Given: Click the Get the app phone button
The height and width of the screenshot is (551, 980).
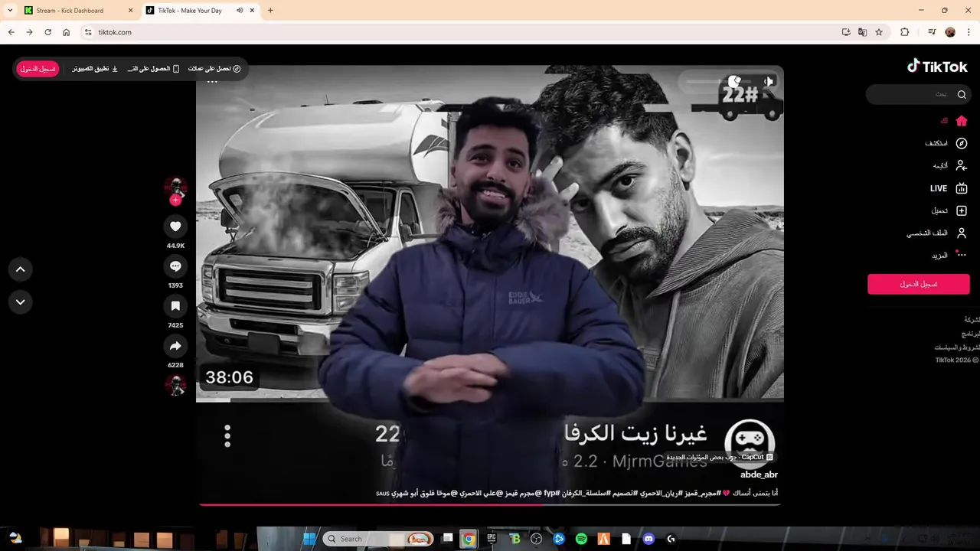Looking at the screenshot, I should point(153,69).
